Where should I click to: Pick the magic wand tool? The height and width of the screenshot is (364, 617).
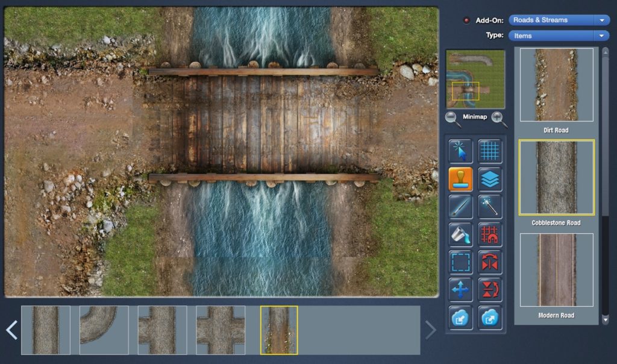tap(490, 207)
